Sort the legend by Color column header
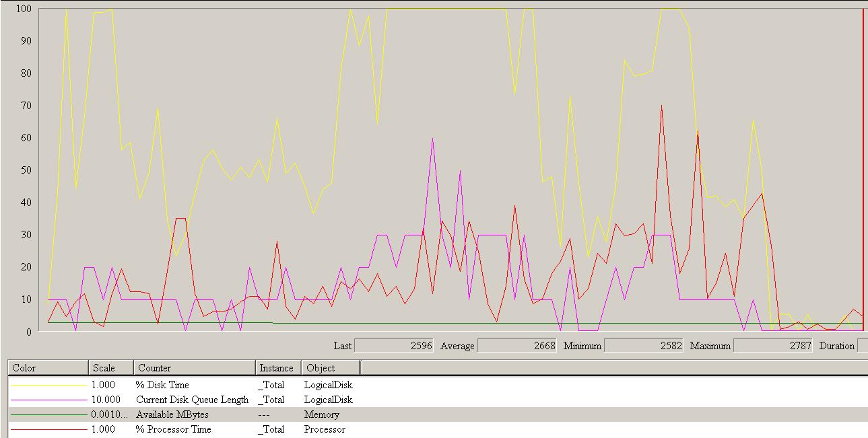 47,368
